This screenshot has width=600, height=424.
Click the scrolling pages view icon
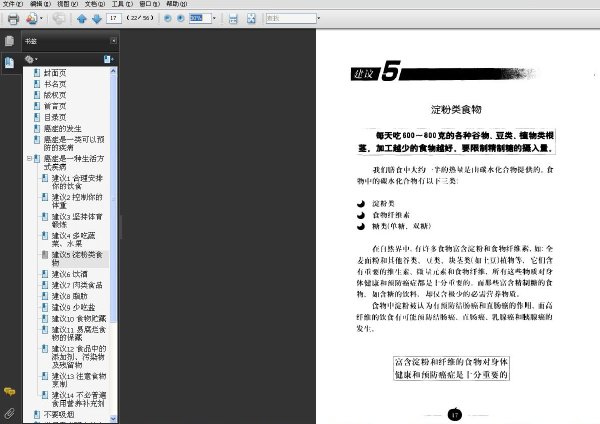(233, 18)
